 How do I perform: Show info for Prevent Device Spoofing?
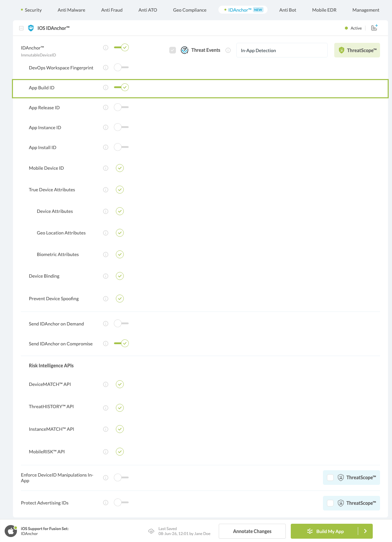tap(106, 299)
